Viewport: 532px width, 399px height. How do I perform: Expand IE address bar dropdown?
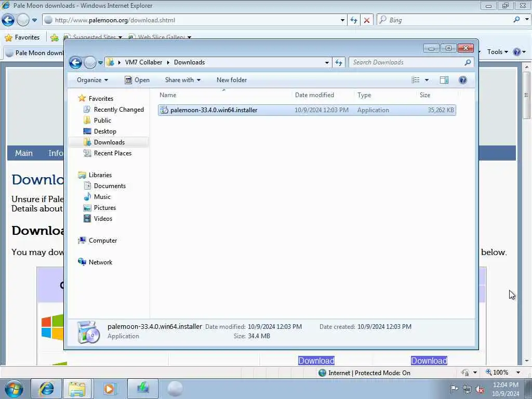tap(342, 20)
